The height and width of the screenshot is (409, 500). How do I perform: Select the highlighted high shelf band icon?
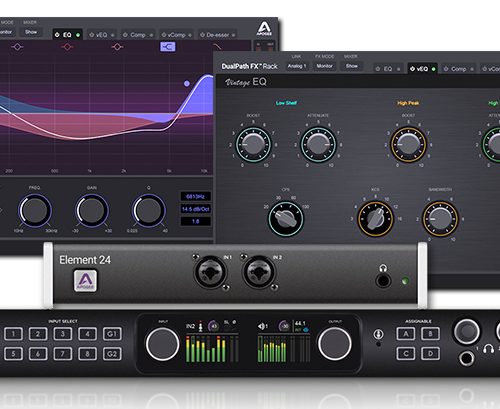(168, 47)
